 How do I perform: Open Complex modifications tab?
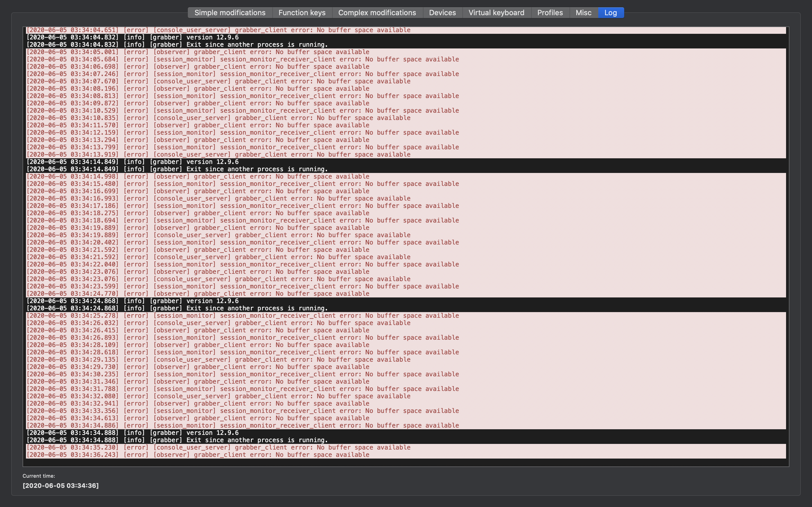(x=377, y=13)
